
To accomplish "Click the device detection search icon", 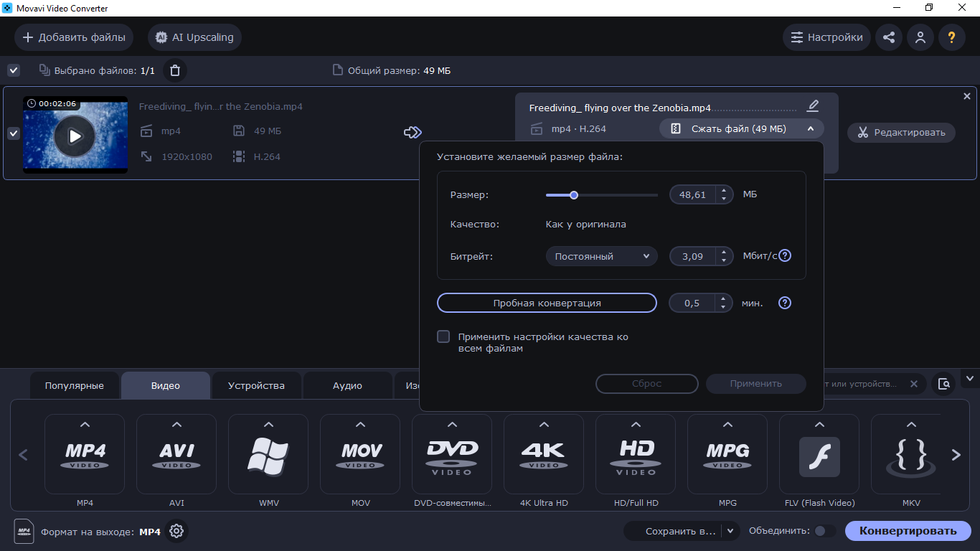I will click(x=944, y=384).
